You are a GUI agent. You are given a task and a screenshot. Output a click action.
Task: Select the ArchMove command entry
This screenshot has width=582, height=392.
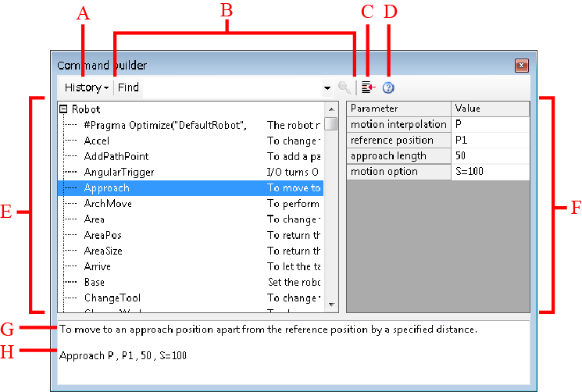click(108, 204)
